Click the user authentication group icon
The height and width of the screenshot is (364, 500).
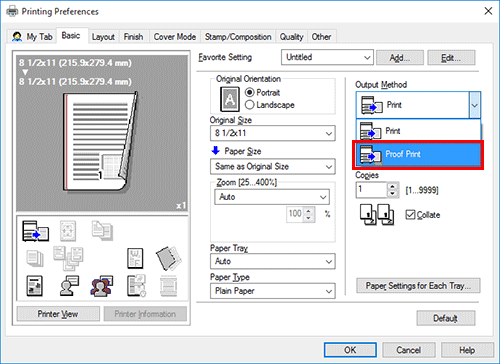pos(102,286)
